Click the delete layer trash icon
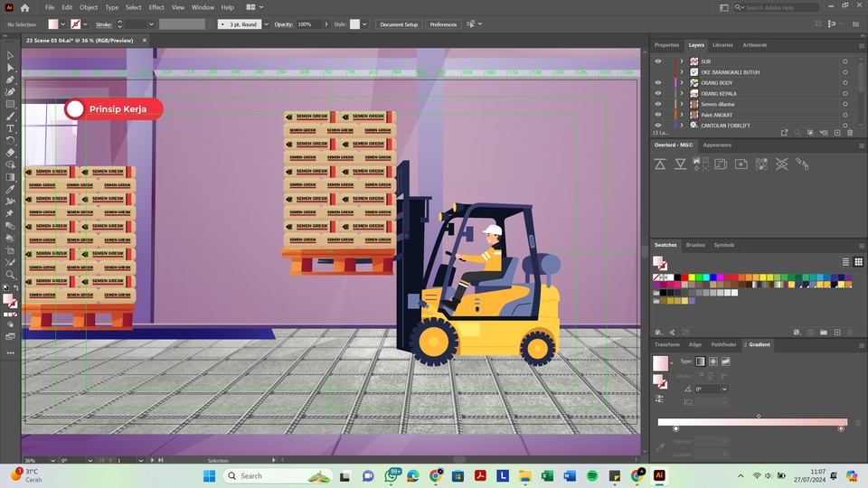 coord(850,133)
